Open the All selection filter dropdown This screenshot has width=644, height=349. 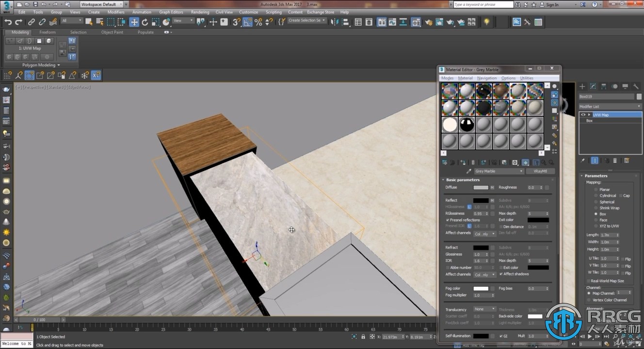click(x=72, y=21)
